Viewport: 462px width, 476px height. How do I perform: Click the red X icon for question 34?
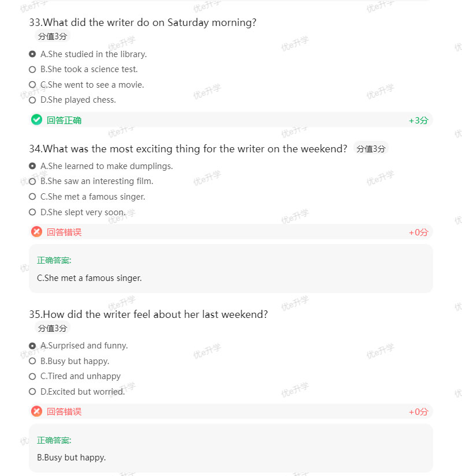tap(36, 231)
